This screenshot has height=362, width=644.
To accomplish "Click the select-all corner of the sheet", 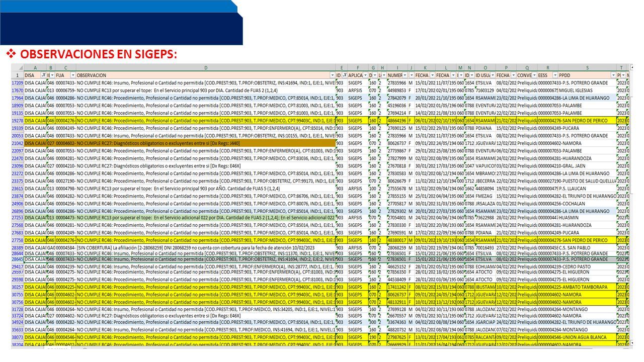I will [18, 67].
